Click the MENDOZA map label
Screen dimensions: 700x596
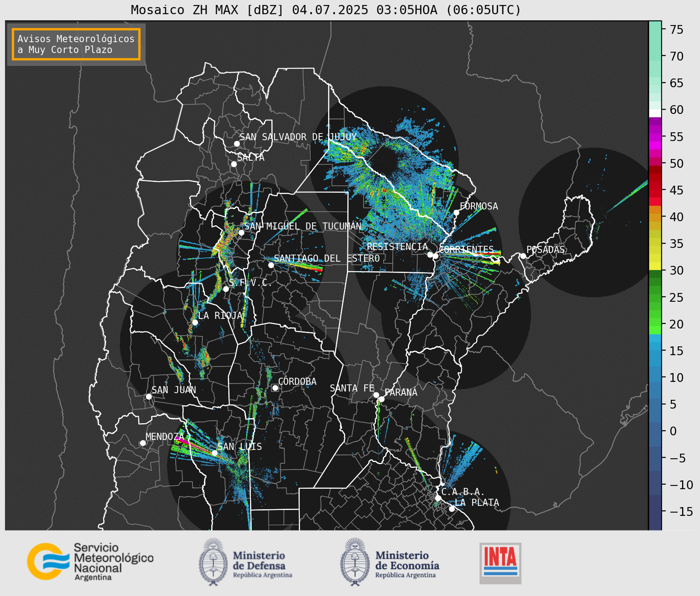[x=165, y=437]
